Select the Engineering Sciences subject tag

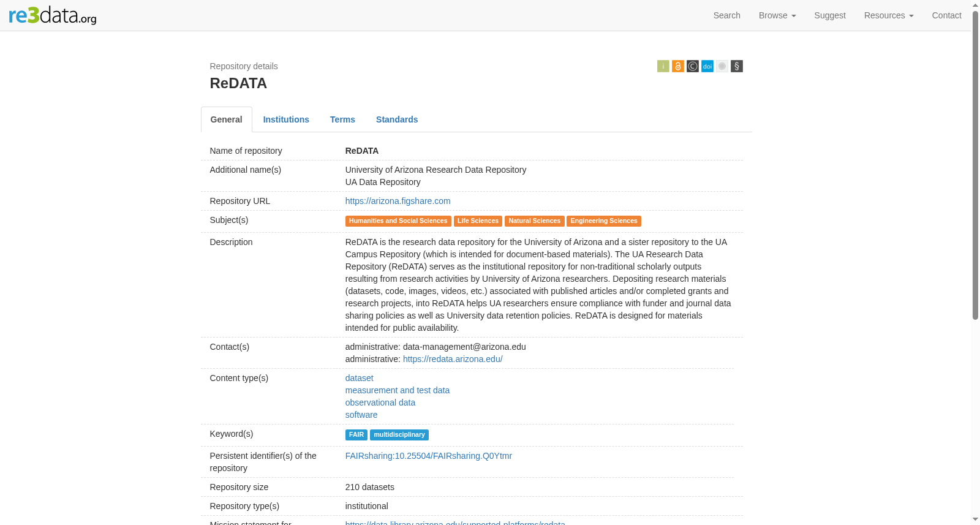point(604,221)
